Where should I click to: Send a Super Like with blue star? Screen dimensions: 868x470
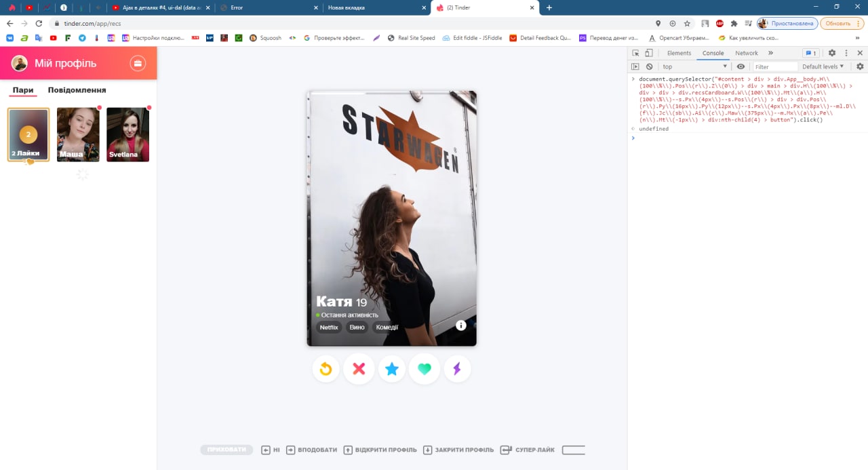392,369
